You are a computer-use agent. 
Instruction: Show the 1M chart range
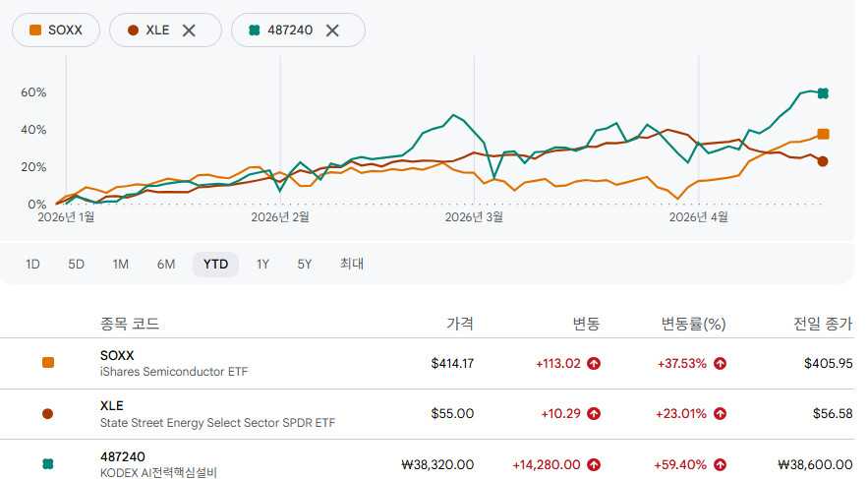(x=121, y=264)
